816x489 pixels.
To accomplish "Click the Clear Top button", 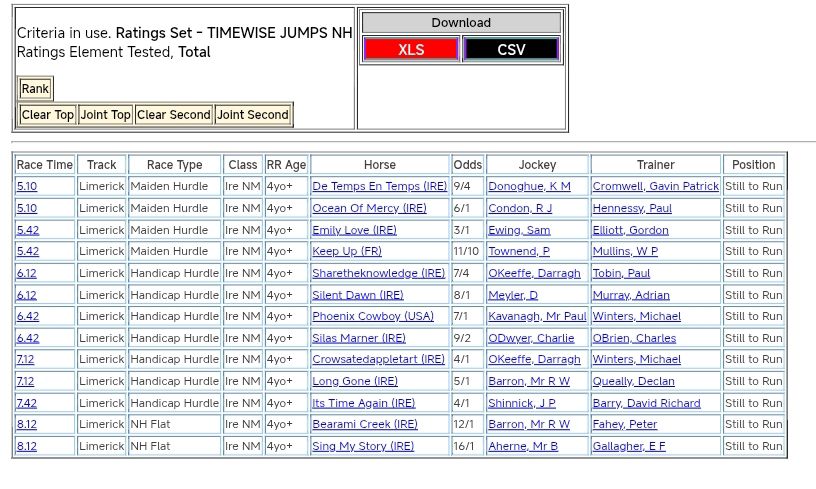I will point(48,115).
